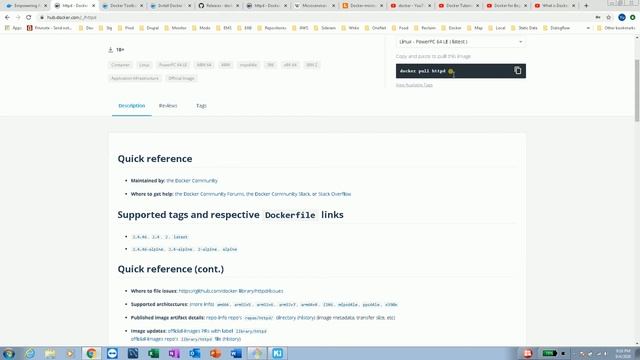
Task: Bookmark this page with the star icon
Action: point(609,18)
